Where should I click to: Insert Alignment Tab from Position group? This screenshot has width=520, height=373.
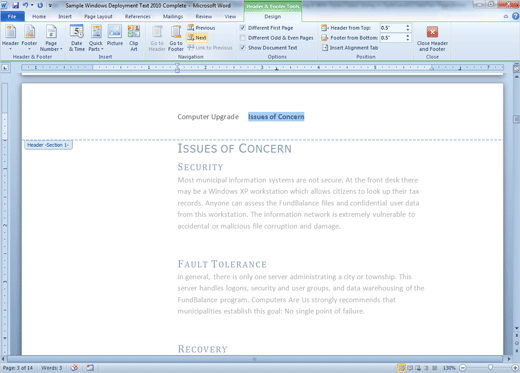(x=350, y=48)
